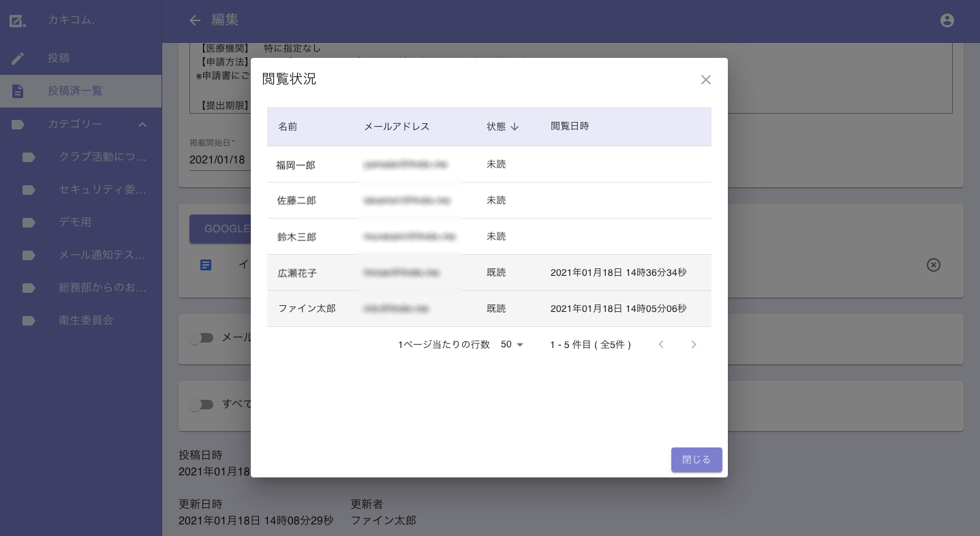Sort table by 名前 column header
The image size is (980, 536).
[288, 127]
